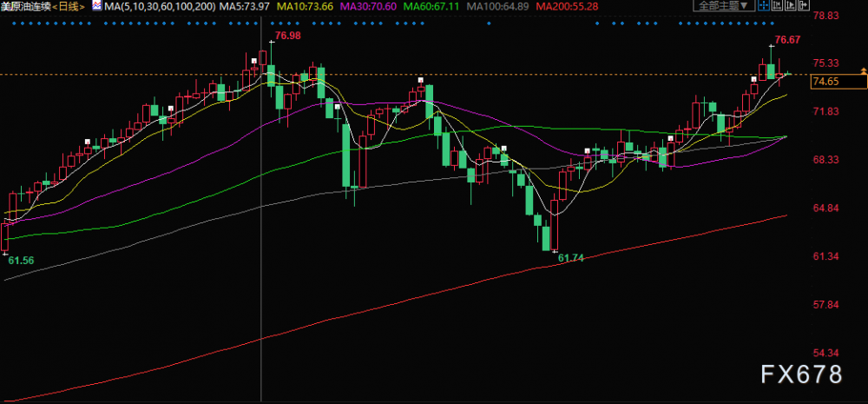868x404 pixels.
Task: Click the 68.33 axis price value
Action: tap(825, 160)
